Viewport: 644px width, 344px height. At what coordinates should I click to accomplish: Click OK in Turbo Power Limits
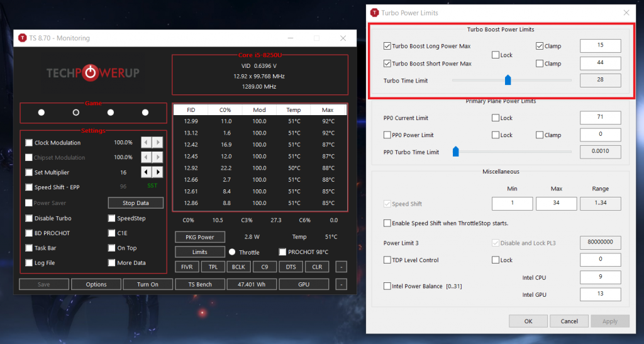point(528,321)
